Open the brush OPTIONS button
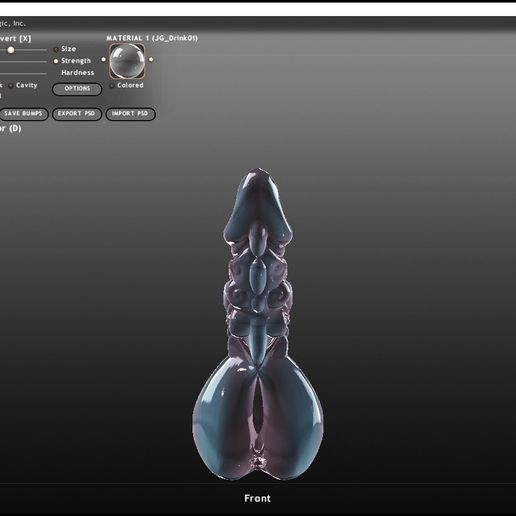The image size is (516, 516). 77,89
